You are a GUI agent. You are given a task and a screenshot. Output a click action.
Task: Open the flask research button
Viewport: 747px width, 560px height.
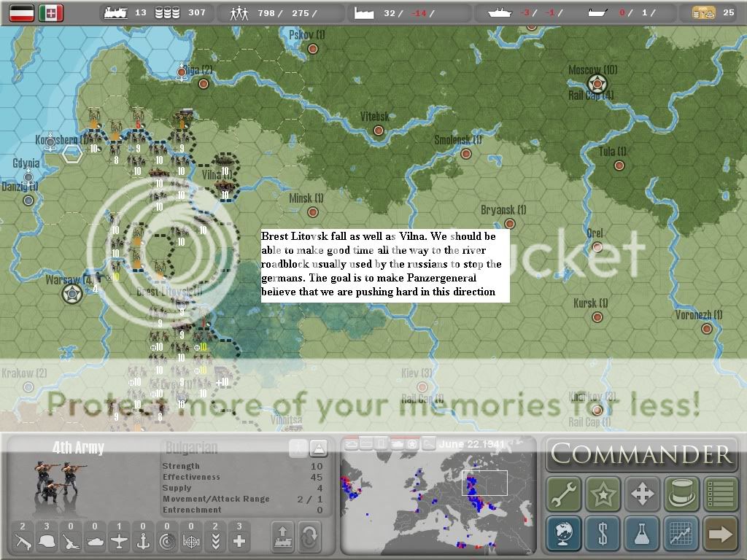tap(642, 533)
